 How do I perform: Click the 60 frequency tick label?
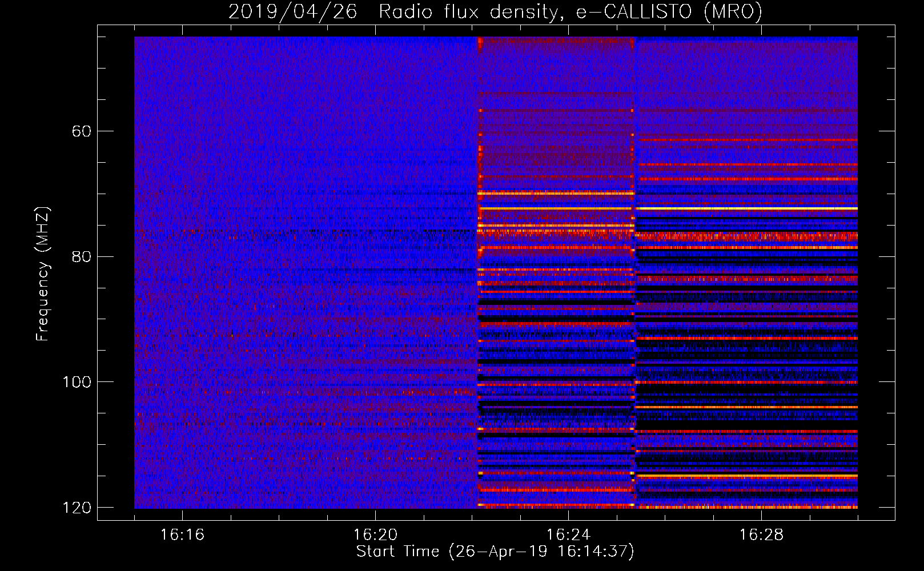point(82,131)
